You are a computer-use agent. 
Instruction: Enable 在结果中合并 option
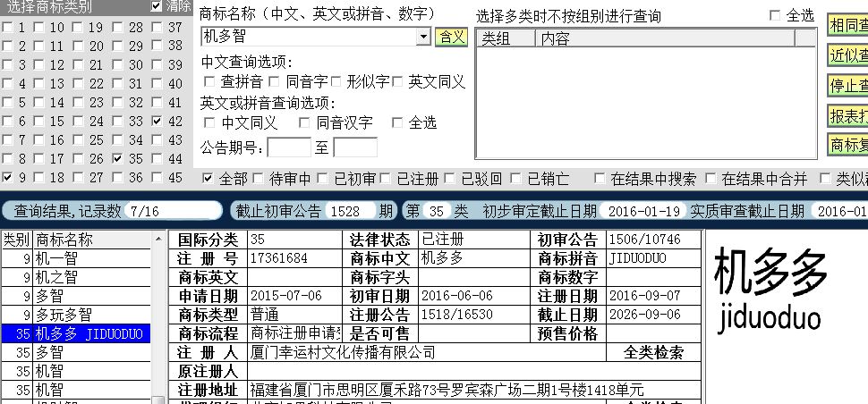tap(711, 179)
